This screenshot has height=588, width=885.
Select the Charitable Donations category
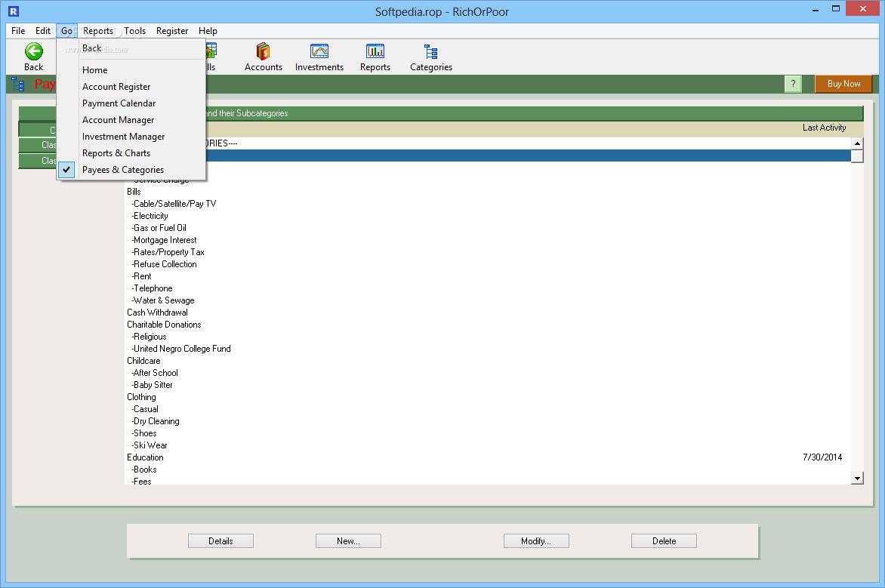click(x=164, y=325)
